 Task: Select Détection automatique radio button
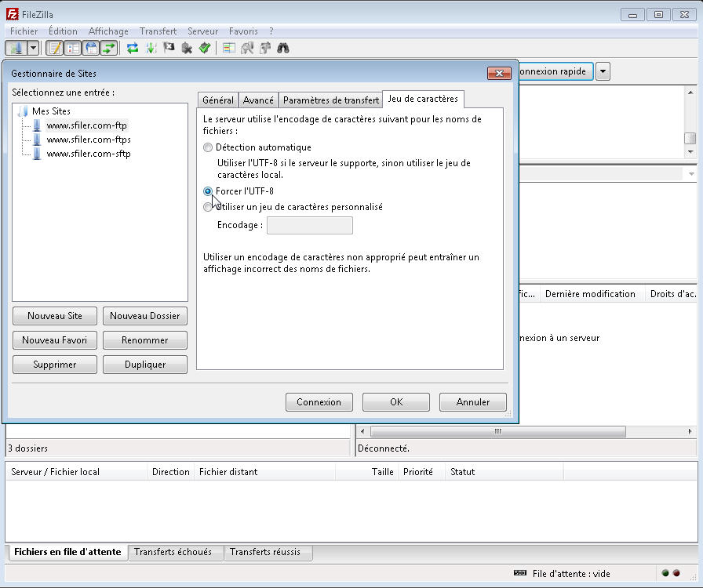[208, 147]
